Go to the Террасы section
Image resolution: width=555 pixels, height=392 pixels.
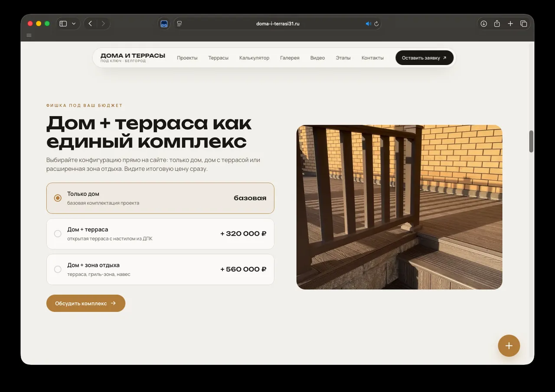point(218,58)
